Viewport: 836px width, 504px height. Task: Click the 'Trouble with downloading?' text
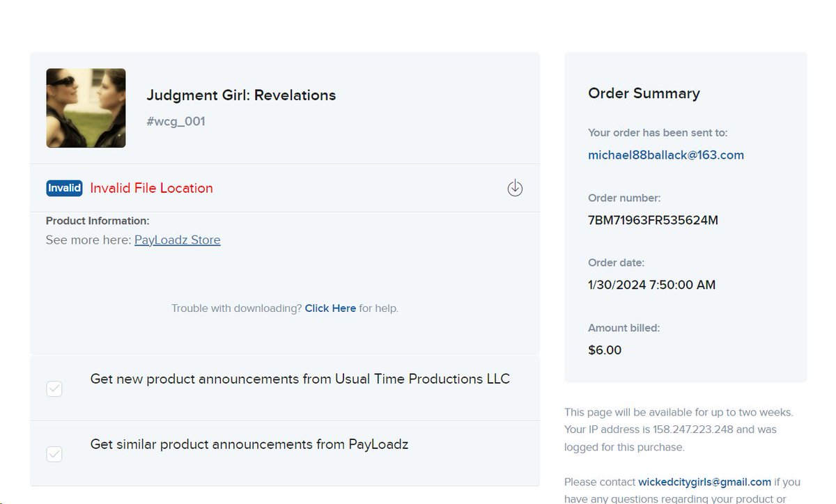(237, 308)
